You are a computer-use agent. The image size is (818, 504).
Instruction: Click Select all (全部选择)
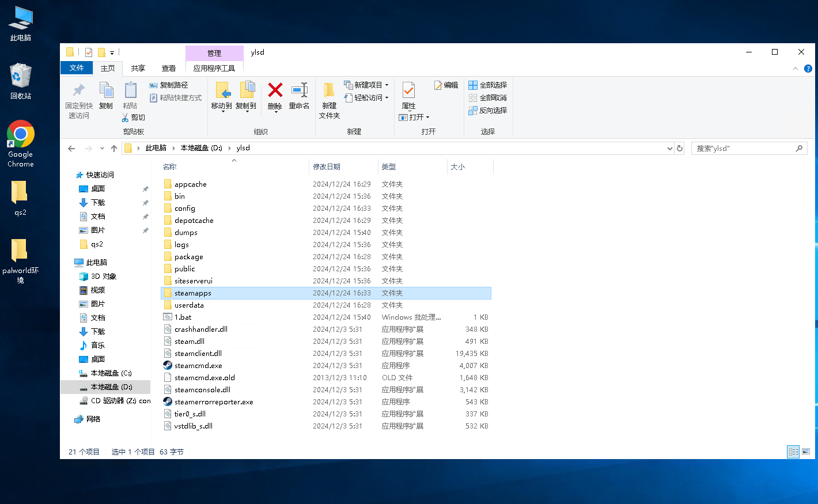click(488, 85)
